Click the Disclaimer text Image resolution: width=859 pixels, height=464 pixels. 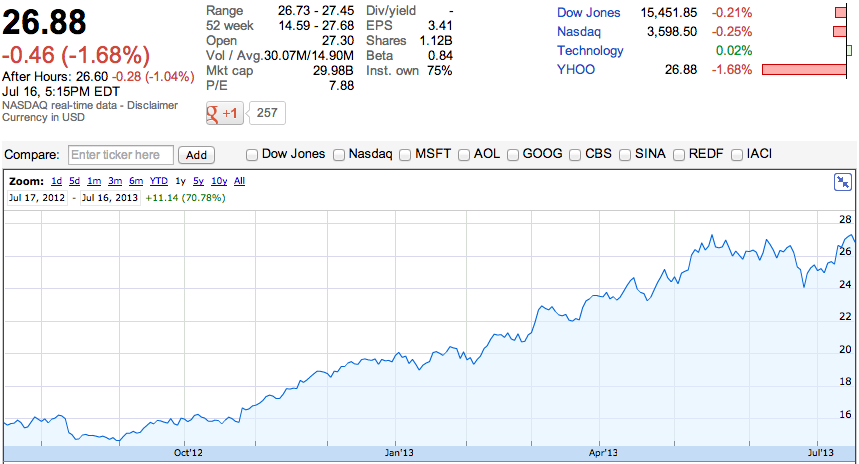coord(152,105)
